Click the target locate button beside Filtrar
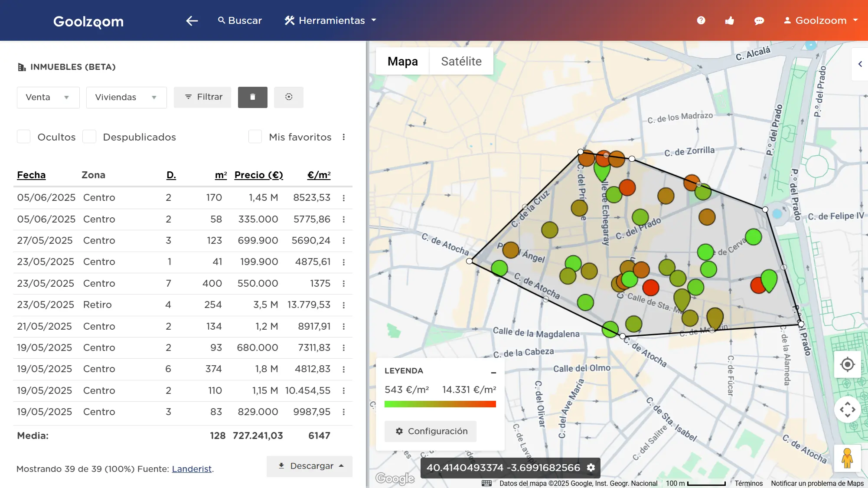This screenshot has height=488, width=868. tap(289, 97)
